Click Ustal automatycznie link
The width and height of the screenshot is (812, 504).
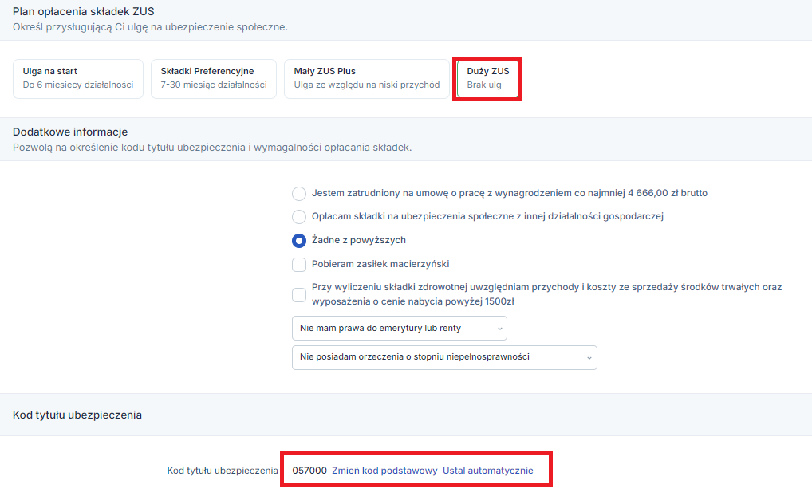tap(488, 471)
